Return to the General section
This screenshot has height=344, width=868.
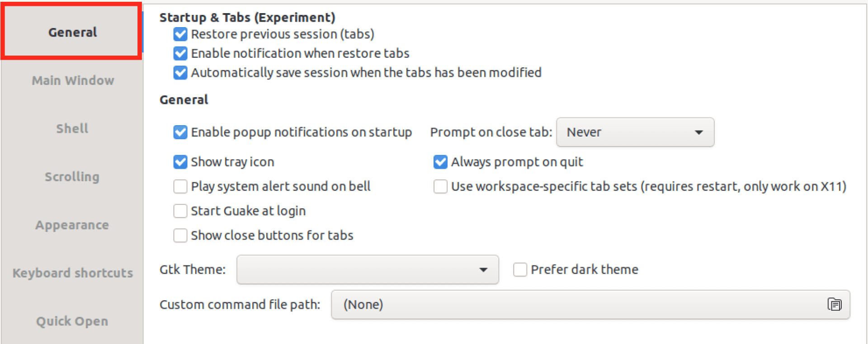point(72,32)
